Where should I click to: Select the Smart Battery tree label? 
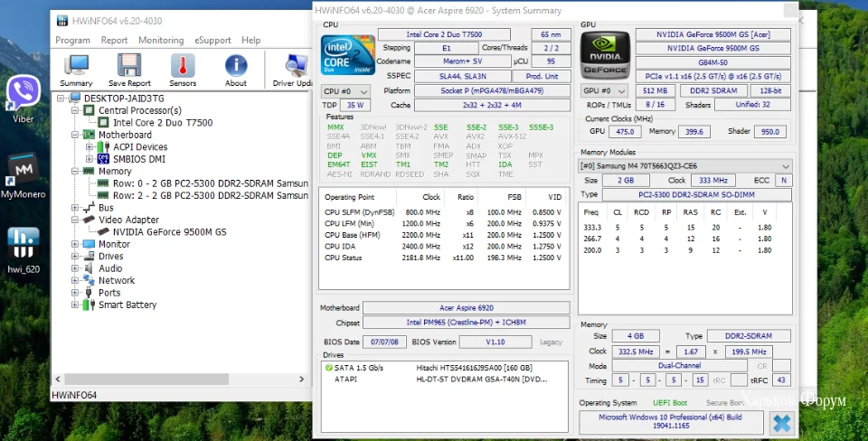(127, 305)
